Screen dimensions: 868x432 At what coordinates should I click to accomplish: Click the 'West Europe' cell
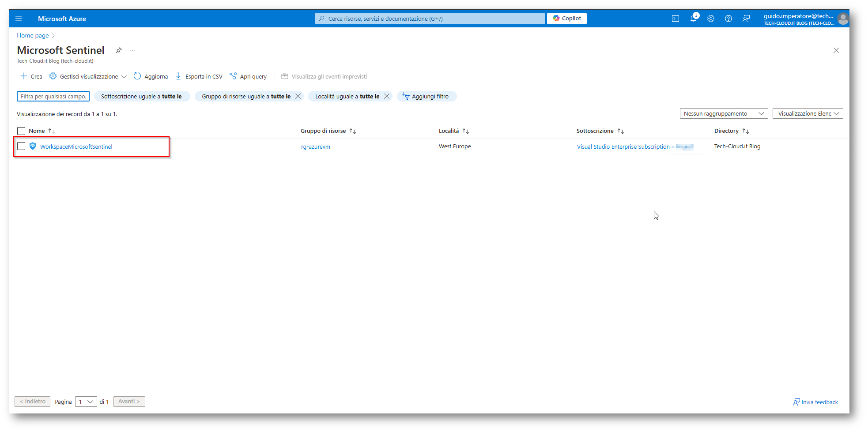(455, 147)
